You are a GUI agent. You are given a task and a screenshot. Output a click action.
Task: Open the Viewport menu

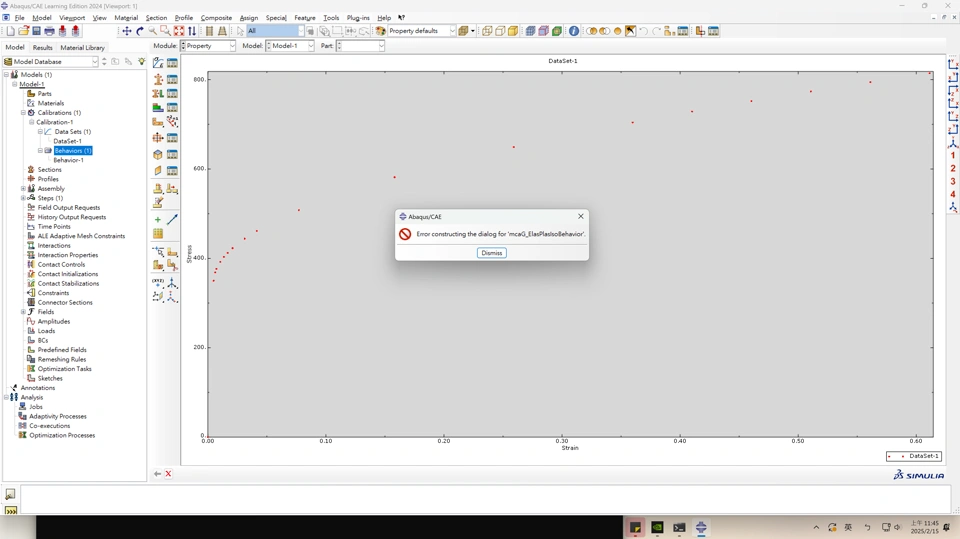72,18
